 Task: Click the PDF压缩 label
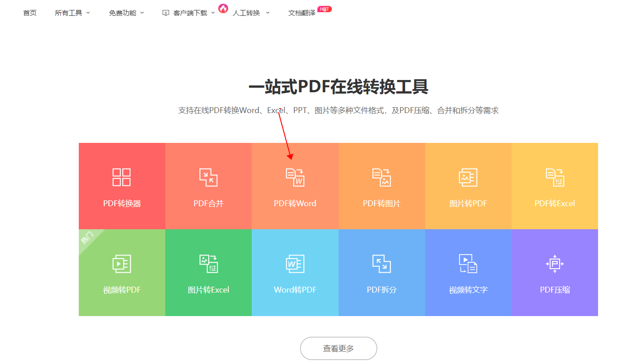point(555,290)
